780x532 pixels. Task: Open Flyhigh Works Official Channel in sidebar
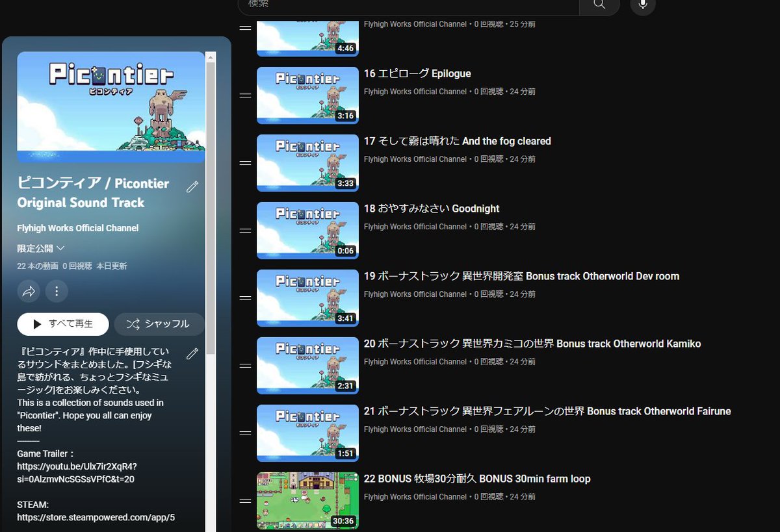[x=78, y=228]
